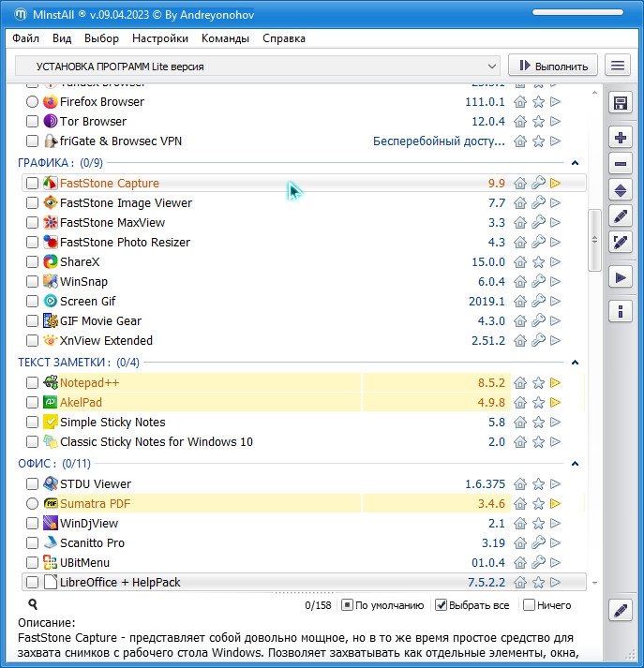Click star icon on Notepad++ row

point(538,383)
